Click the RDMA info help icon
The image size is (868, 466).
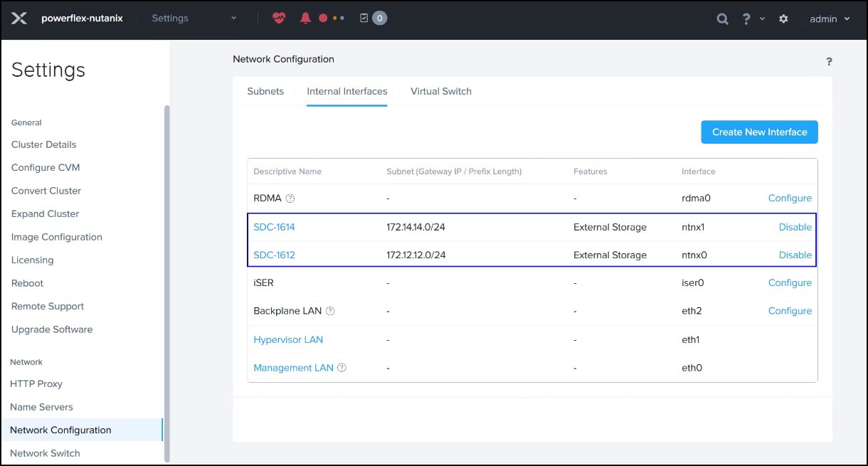click(x=290, y=198)
